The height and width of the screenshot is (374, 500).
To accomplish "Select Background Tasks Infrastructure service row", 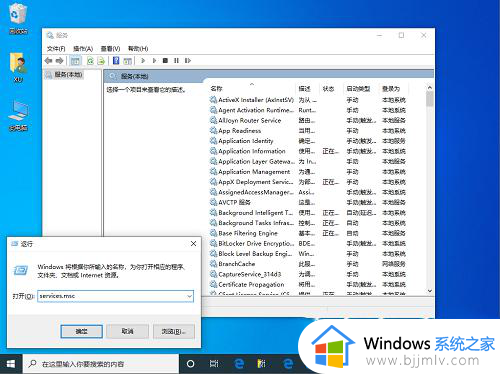I will pos(308,223).
